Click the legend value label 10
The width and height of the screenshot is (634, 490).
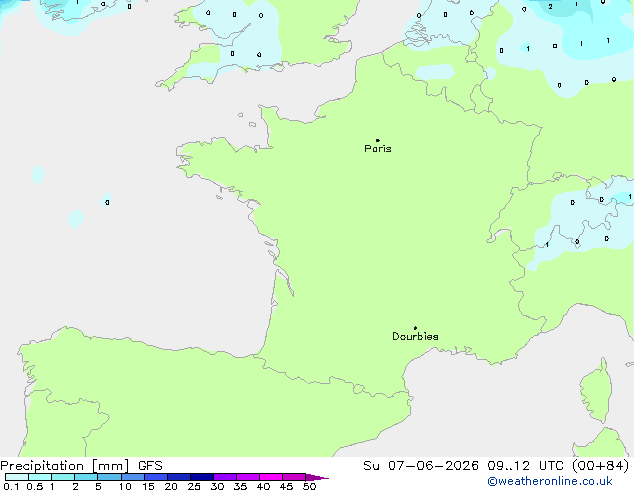point(125,486)
